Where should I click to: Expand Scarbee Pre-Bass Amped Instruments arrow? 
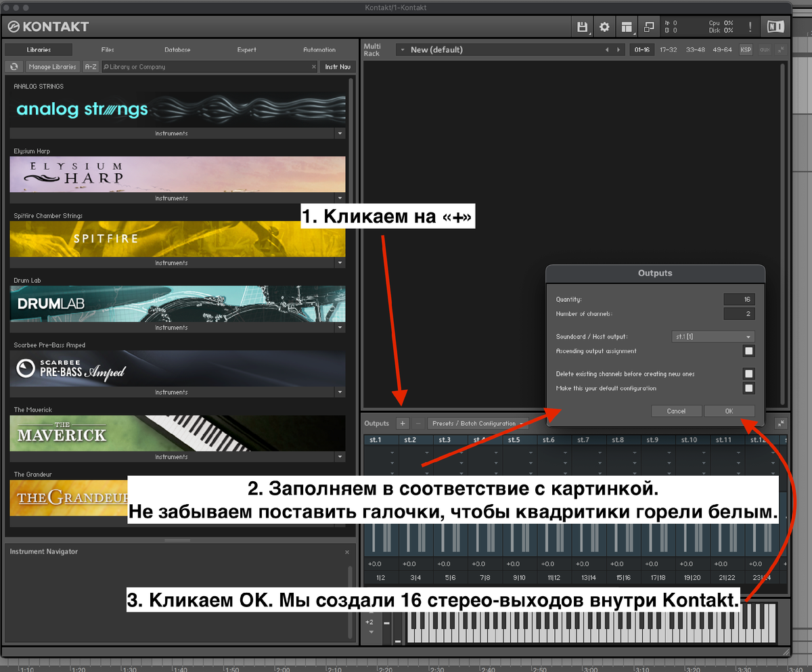340,392
